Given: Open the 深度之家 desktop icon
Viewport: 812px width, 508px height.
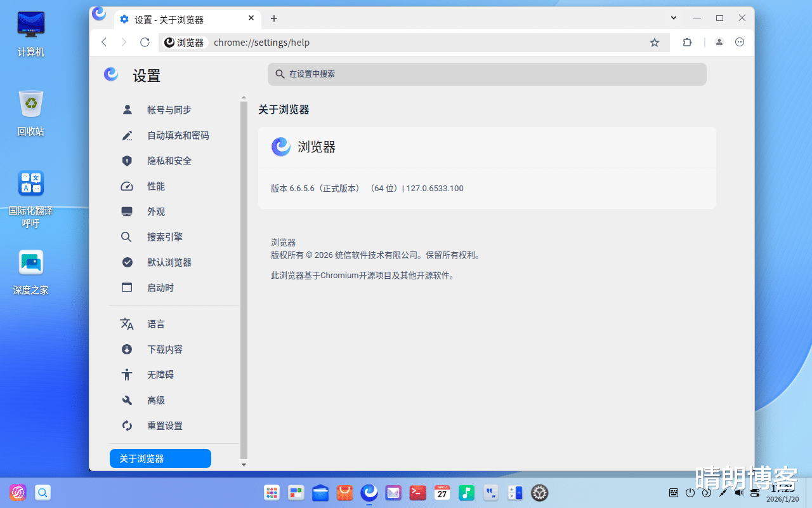Looking at the screenshot, I should tap(31, 272).
